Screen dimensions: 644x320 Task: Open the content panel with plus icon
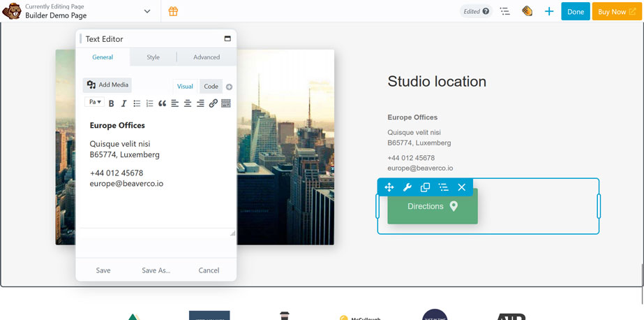pos(549,11)
